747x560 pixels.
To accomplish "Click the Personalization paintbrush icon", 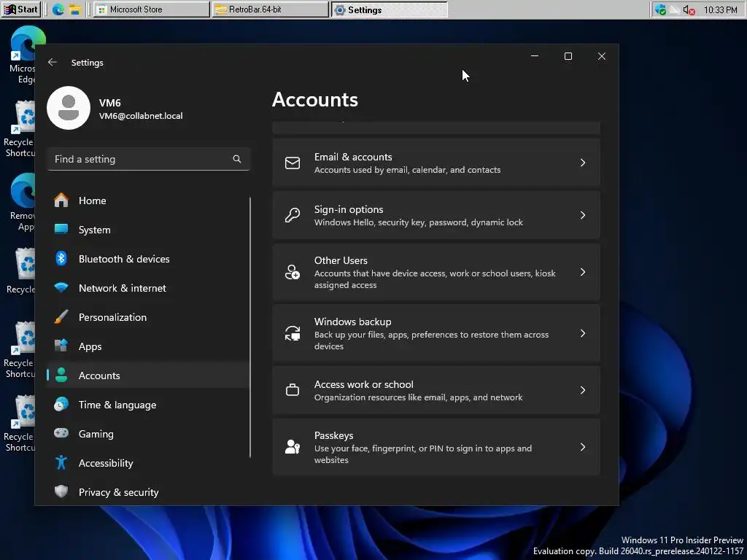I will [x=61, y=316].
